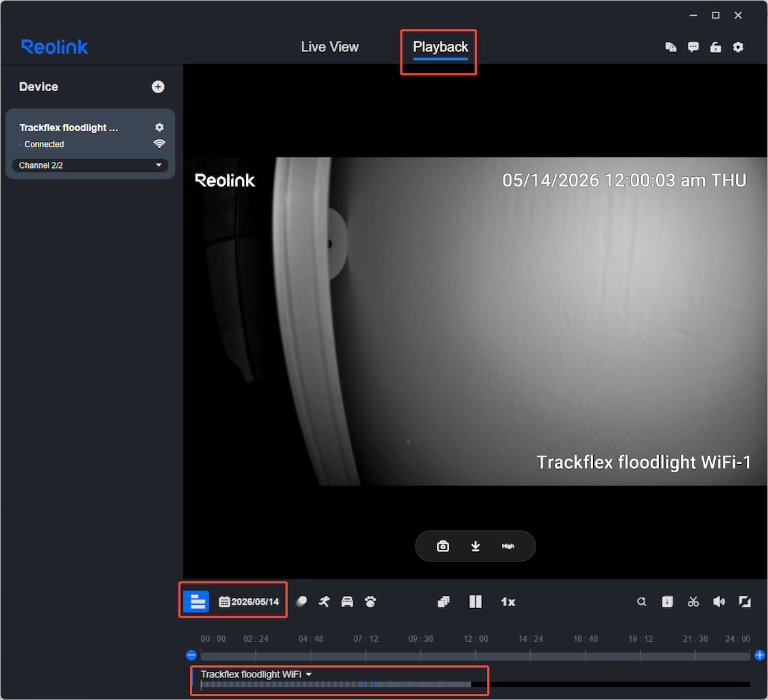The width and height of the screenshot is (768, 700).
Task: Minimize the Reolink window
Action: 693,15
